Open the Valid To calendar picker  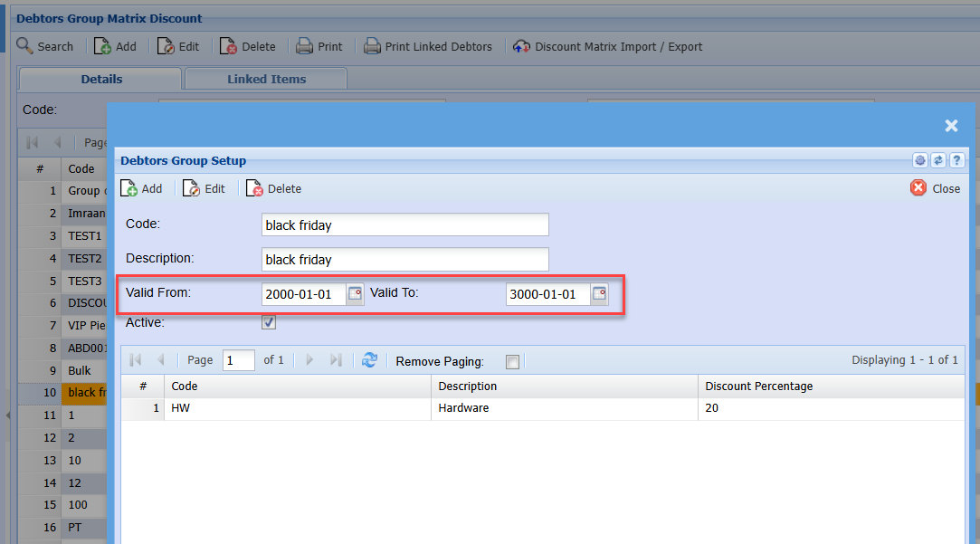tap(599, 294)
